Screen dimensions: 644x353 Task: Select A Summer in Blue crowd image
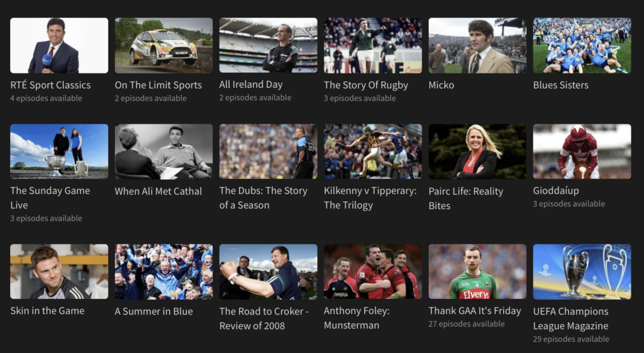164,271
